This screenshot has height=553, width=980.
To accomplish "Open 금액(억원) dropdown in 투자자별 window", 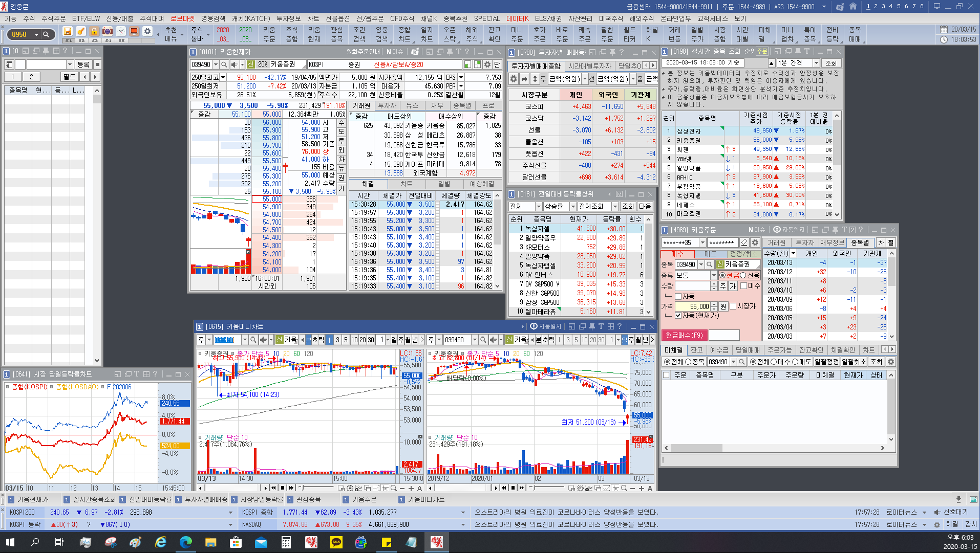I will [x=585, y=79].
